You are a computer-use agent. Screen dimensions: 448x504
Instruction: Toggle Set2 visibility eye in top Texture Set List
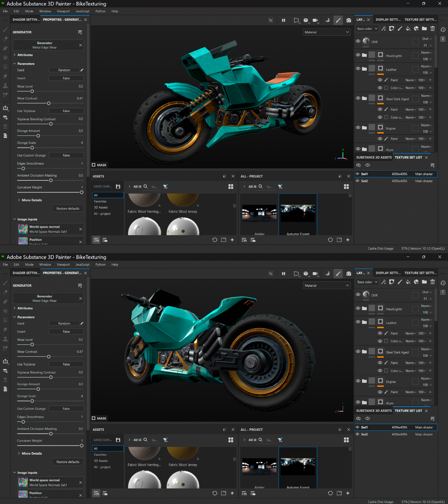click(357, 181)
